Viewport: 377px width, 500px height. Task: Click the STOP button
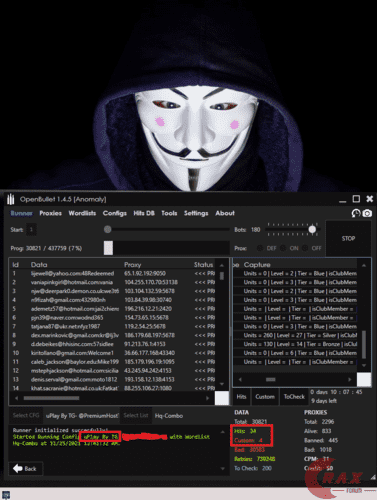[348, 238]
